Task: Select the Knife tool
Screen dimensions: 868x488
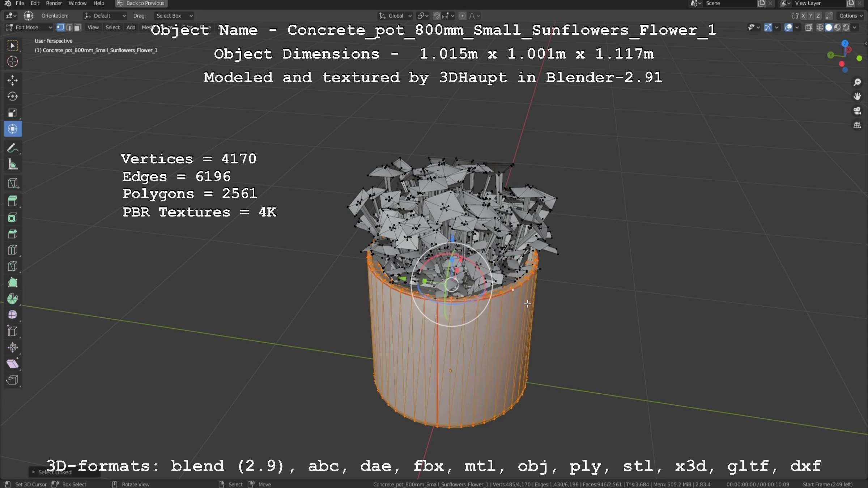Action: click(x=13, y=266)
